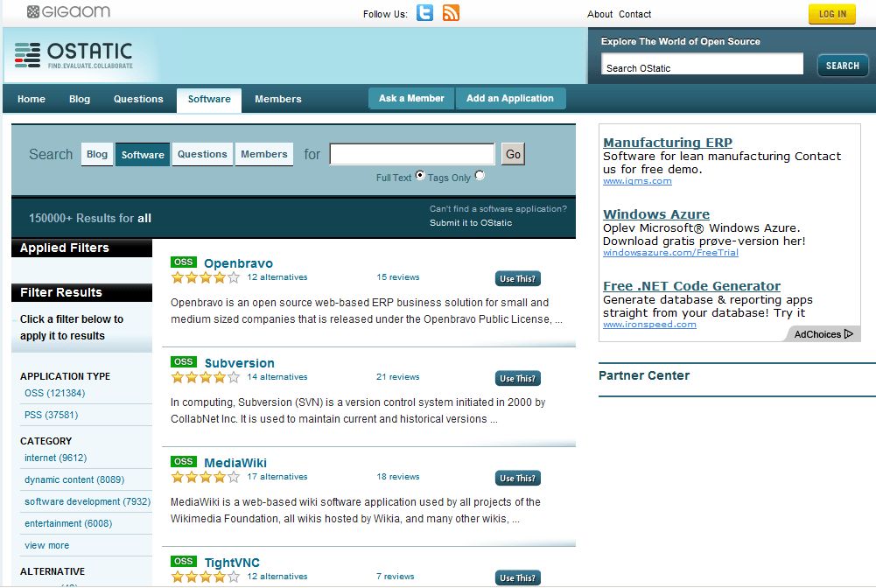Rate MediaWiki using its star rating
Viewport: 876px width, 588px height.
205,478
